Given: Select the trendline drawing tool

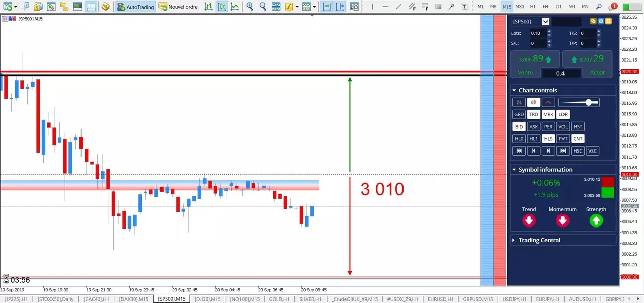Looking at the screenshot, I should pos(398,7).
